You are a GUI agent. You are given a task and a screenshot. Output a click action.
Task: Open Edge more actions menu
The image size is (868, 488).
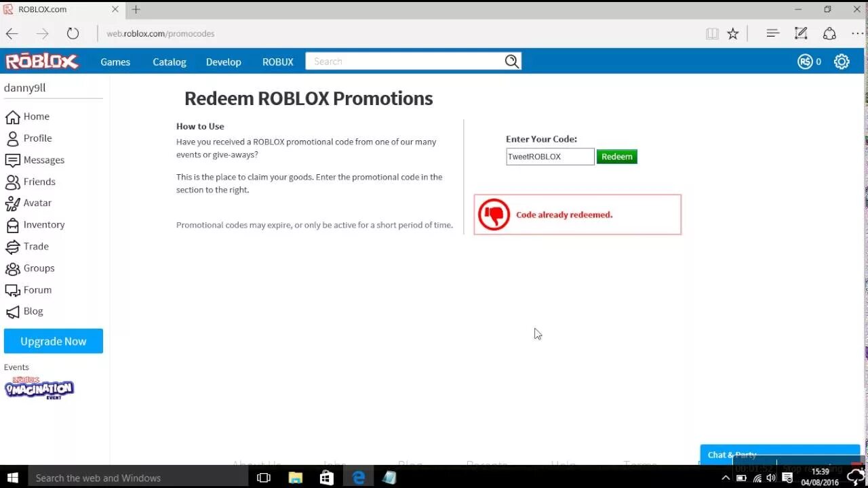858,33
